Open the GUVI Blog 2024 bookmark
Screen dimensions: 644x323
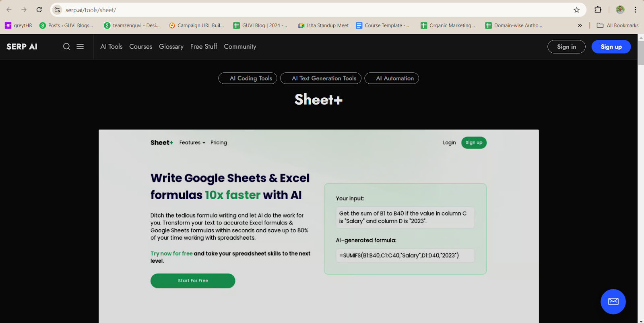click(260, 25)
